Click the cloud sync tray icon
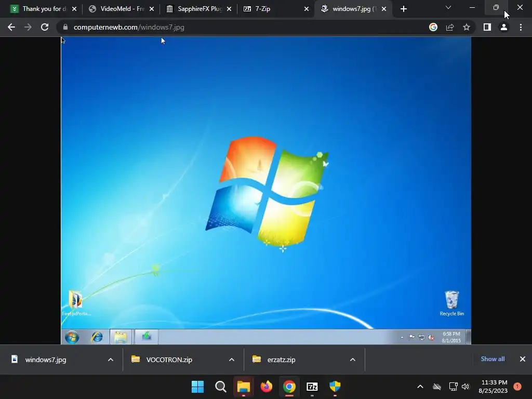The width and height of the screenshot is (532, 399). pyautogui.click(x=437, y=387)
